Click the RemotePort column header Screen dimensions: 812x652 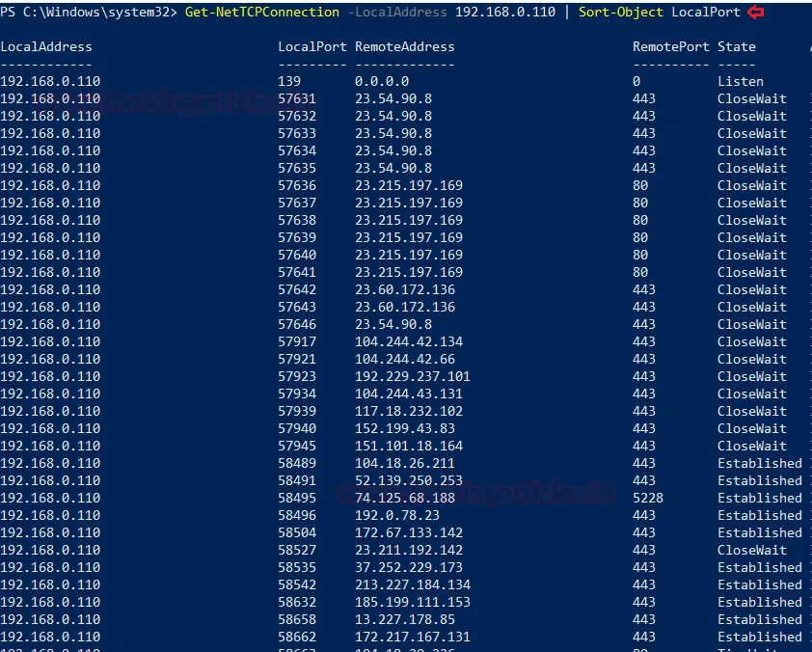tap(671, 46)
